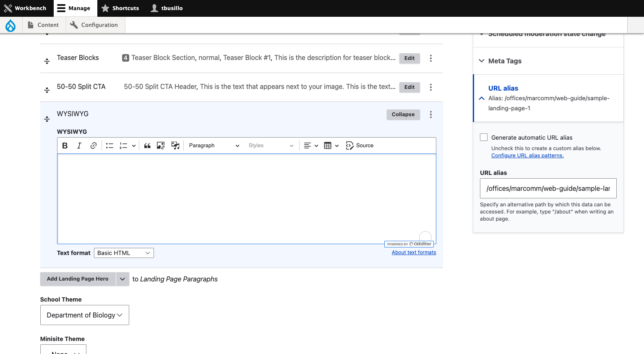Go to Content admin tab

tap(43, 25)
